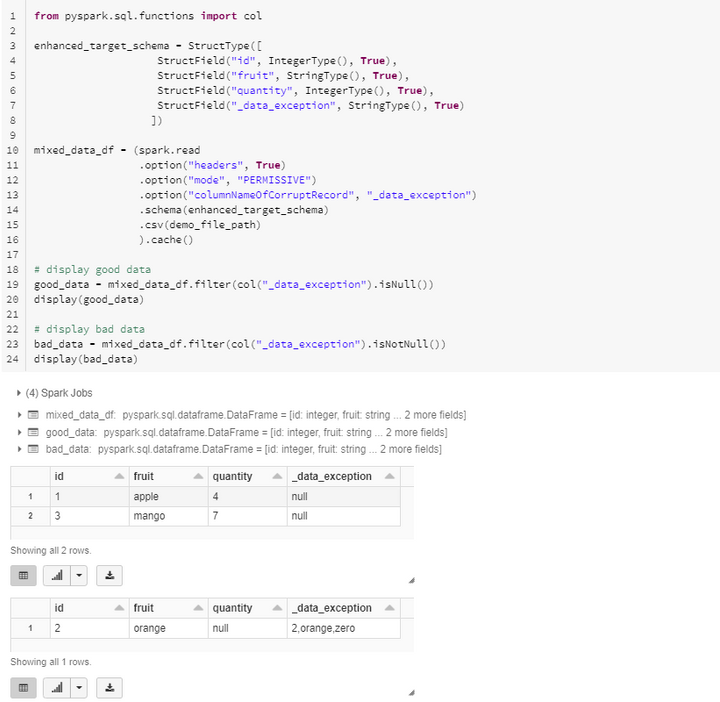720x702 pixels.
Task: Switch bad data results to bar chart
Action: click(x=57, y=688)
